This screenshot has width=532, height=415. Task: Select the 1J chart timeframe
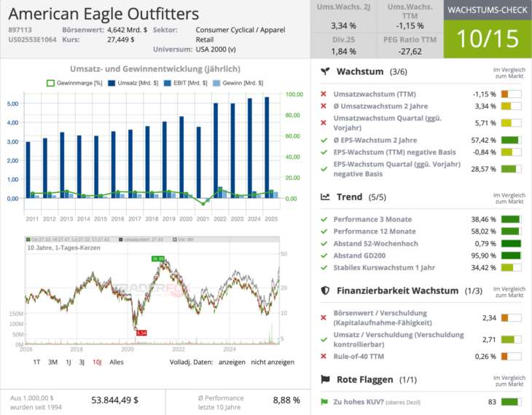69,362
